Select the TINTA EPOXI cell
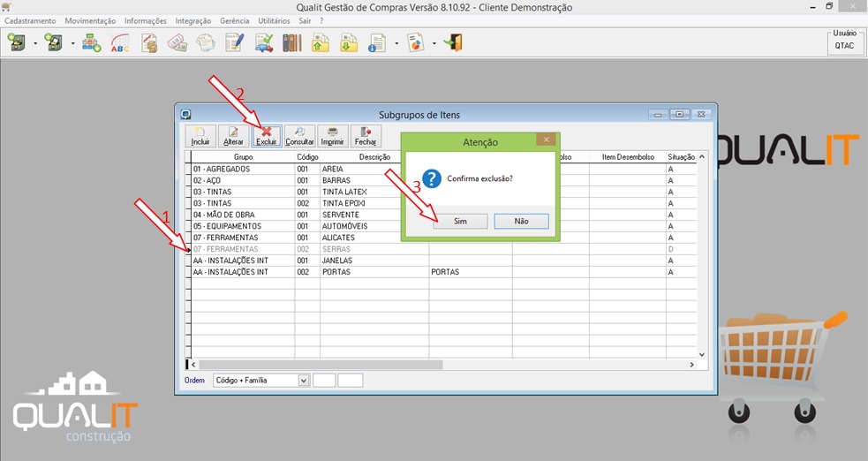This screenshot has height=461, width=868. pyautogui.click(x=374, y=203)
